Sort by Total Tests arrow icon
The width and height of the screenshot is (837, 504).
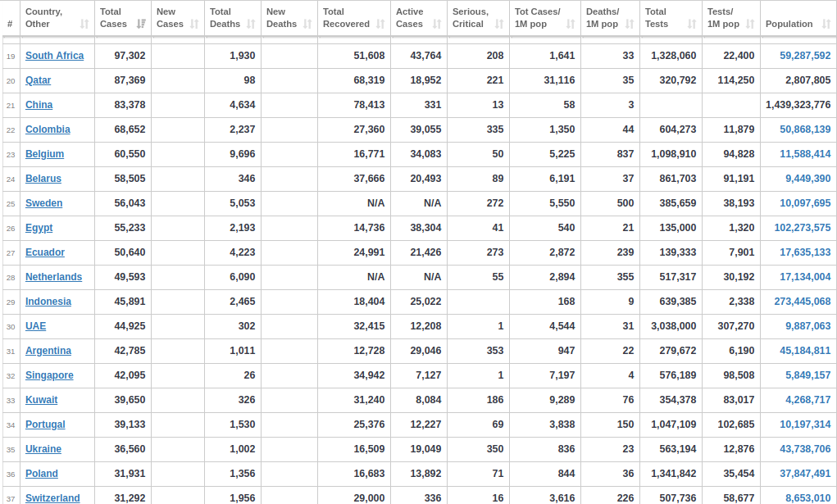[x=692, y=24]
